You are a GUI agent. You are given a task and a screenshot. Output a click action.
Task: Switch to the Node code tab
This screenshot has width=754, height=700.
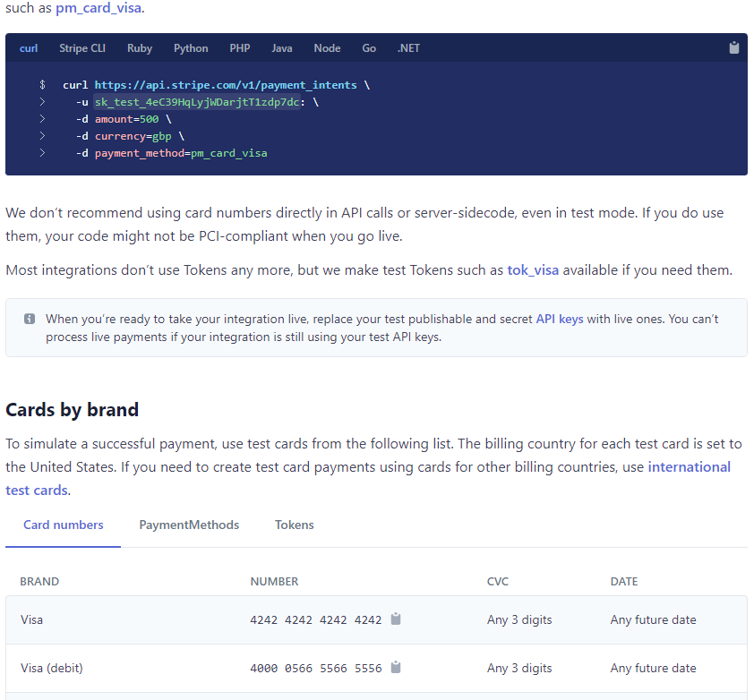pos(327,48)
